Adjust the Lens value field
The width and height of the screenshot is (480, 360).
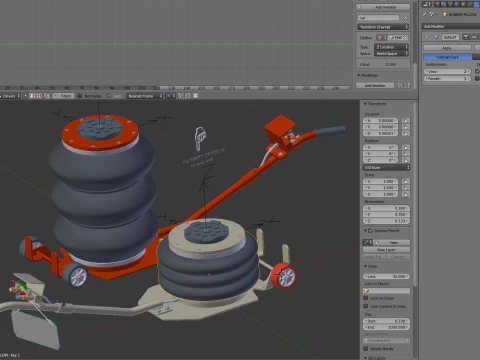386,276
